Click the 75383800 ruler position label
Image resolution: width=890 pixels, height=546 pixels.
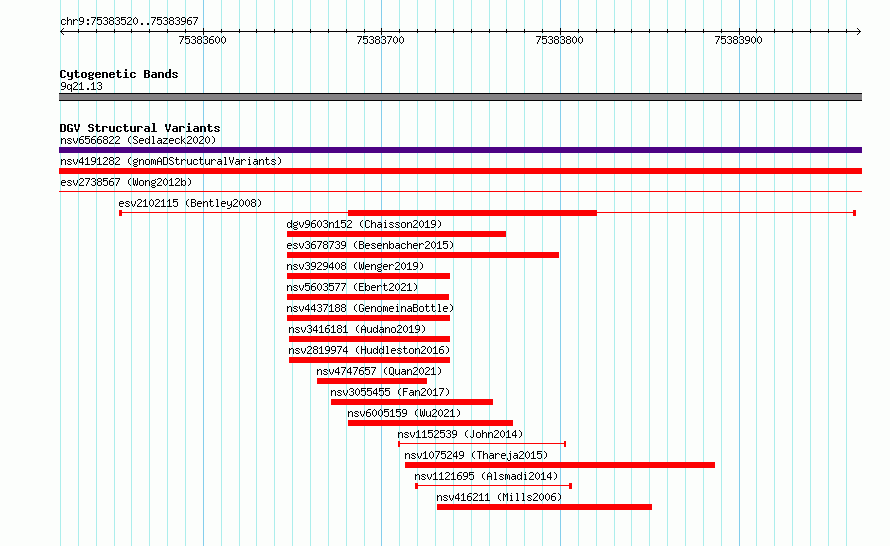(x=559, y=40)
